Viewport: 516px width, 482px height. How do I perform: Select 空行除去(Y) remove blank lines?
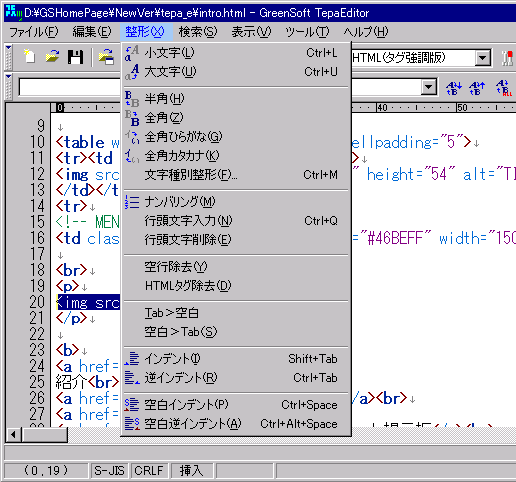pos(236,267)
